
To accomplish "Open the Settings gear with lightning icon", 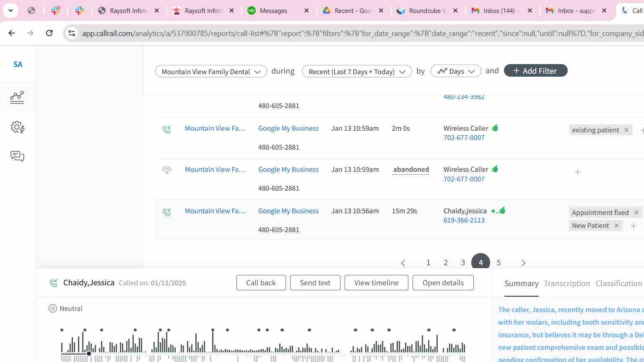I will click(17, 127).
